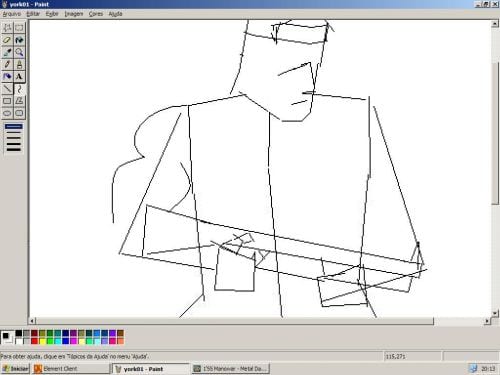Select the Text tool
The height and width of the screenshot is (375, 500).
click(19, 77)
